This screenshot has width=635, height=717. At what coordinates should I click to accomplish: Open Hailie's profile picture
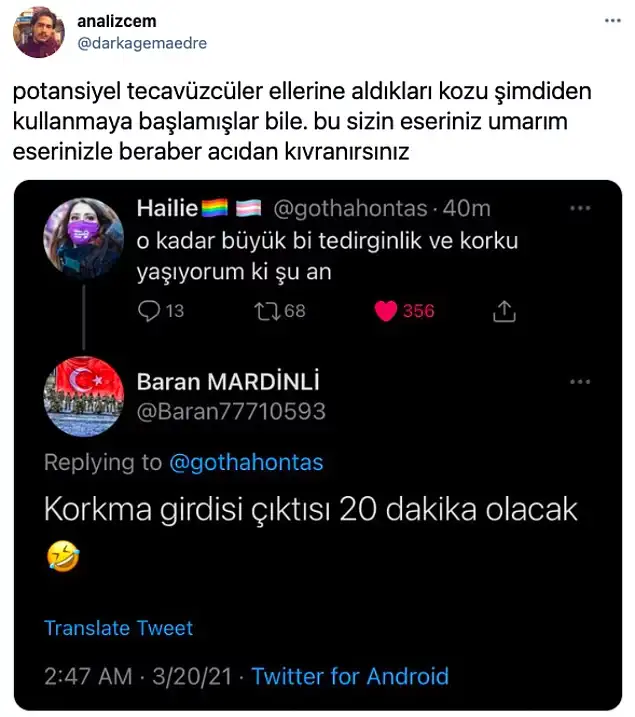click(x=84, y=237)
